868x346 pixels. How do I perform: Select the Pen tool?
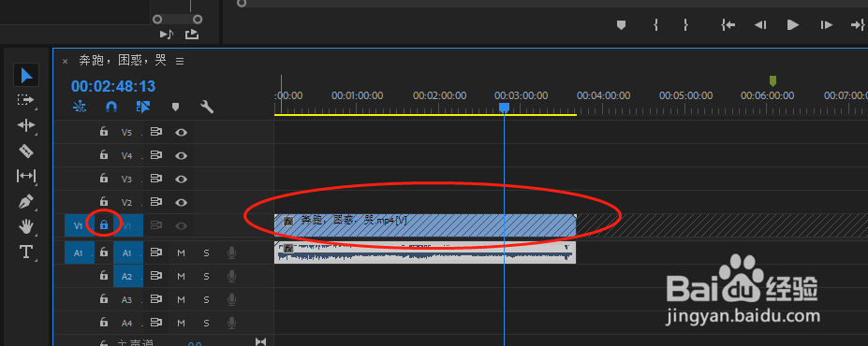26,202
